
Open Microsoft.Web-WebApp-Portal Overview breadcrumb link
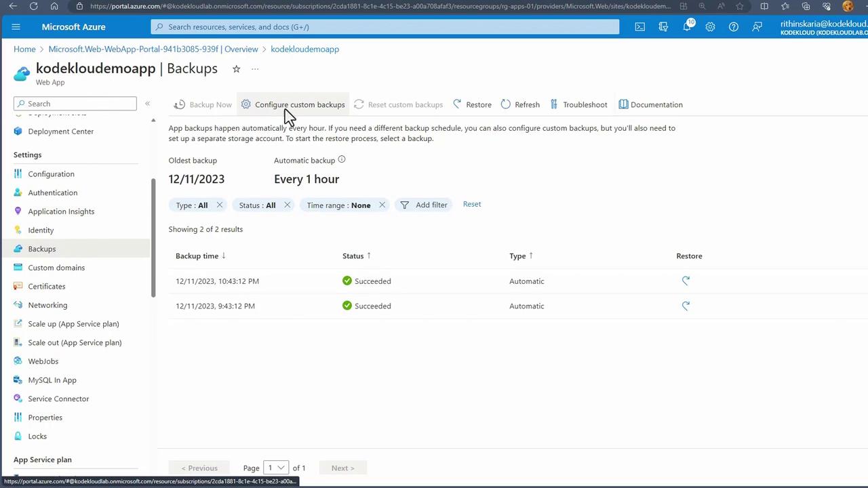coord(153,49)
